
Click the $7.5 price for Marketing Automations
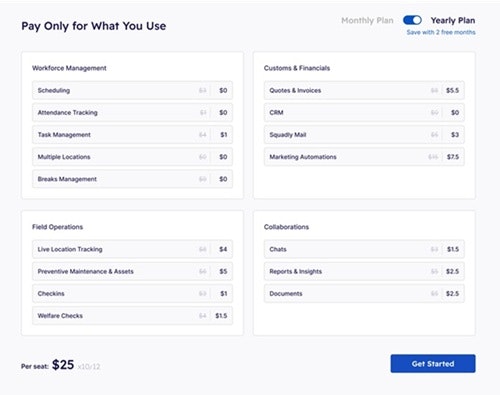tap(453, 157)
